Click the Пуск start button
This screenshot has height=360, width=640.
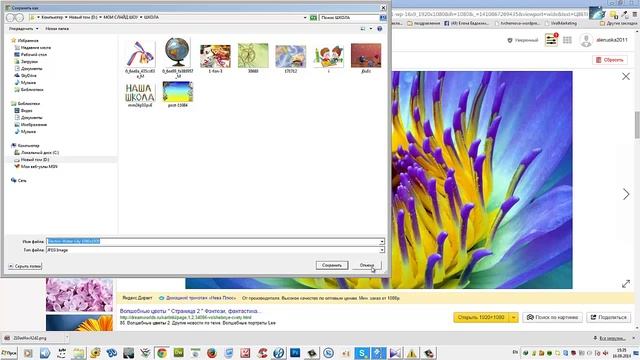(x=9, y=353)
